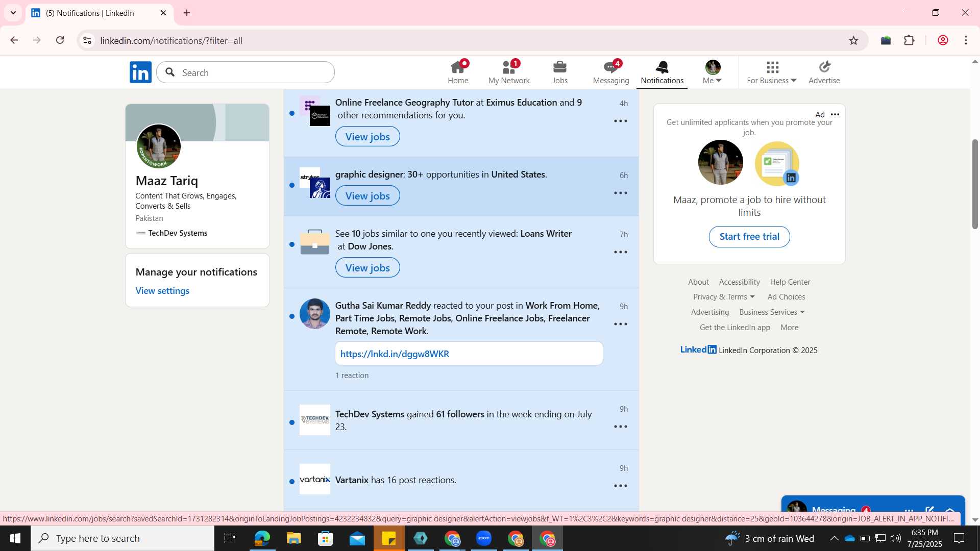Screen dimensions: 980x551
Task: View site information icon in address bar
Action: pos(87,40)
